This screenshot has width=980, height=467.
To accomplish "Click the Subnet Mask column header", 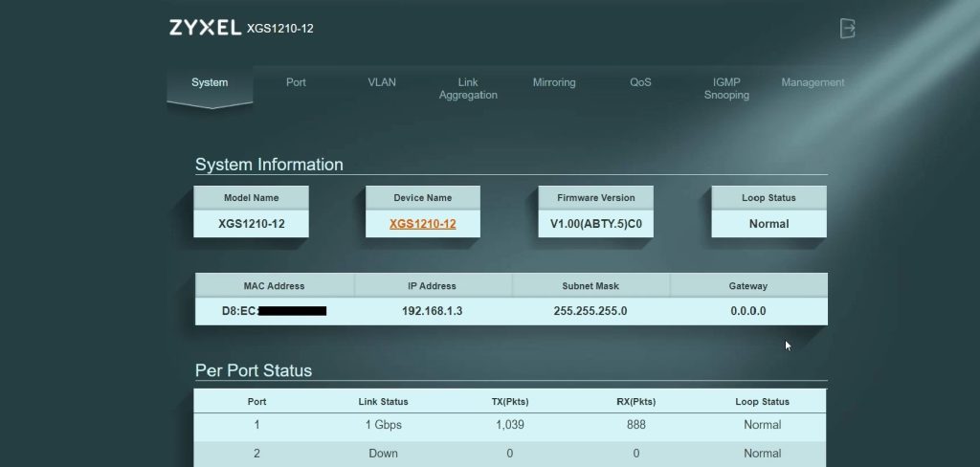I will pyautogui.click(x=590, y=286).
